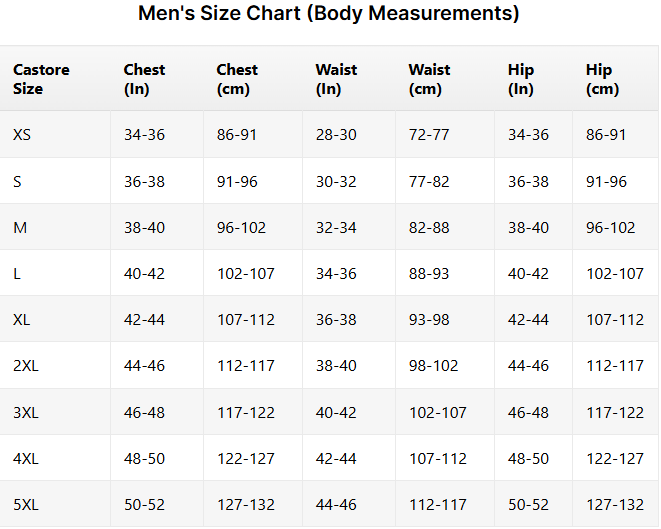Click the M size row label
Screen dimensions: 661x529
20,228
